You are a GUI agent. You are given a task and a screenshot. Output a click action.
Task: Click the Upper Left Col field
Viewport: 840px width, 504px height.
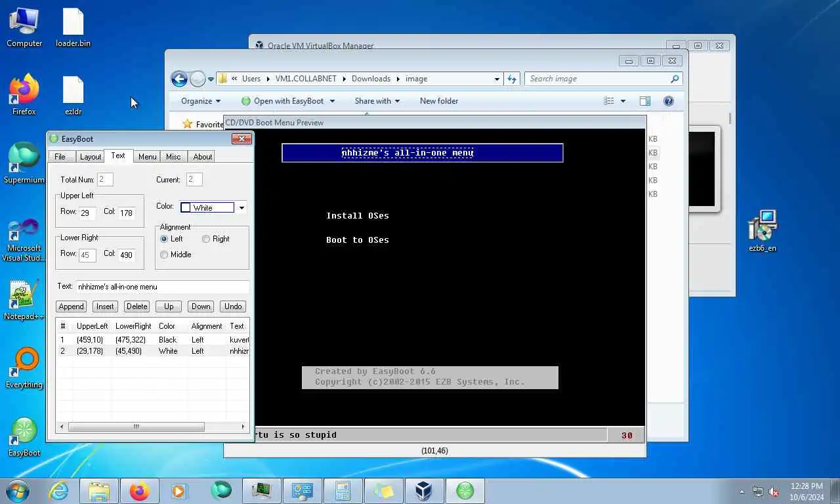[x=127, y=213]
